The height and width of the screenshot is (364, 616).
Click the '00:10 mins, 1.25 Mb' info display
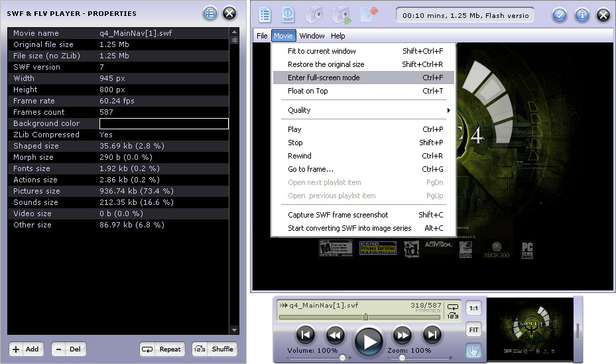[x=465, y=15]
